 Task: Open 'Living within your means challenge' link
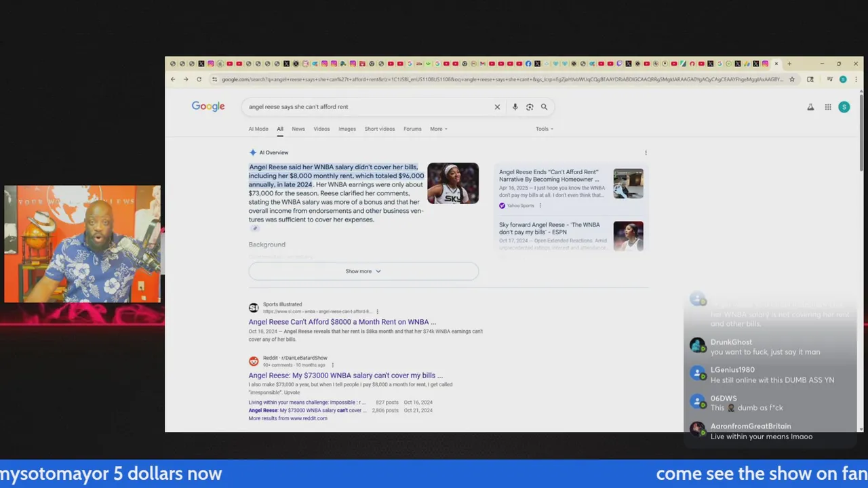[307, 403]
